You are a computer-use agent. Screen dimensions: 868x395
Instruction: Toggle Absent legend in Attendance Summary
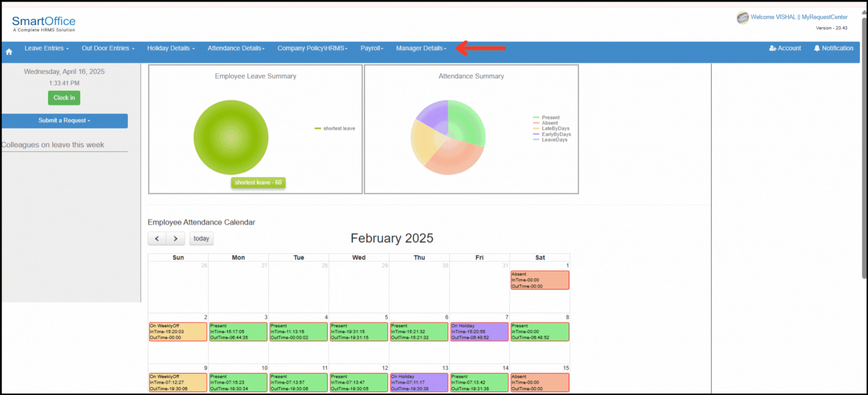pos(545,123)
